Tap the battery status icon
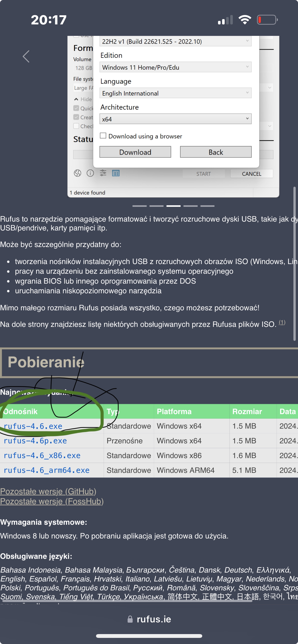The width and height of the screenshot is (298, 644). tap(267, 20)
